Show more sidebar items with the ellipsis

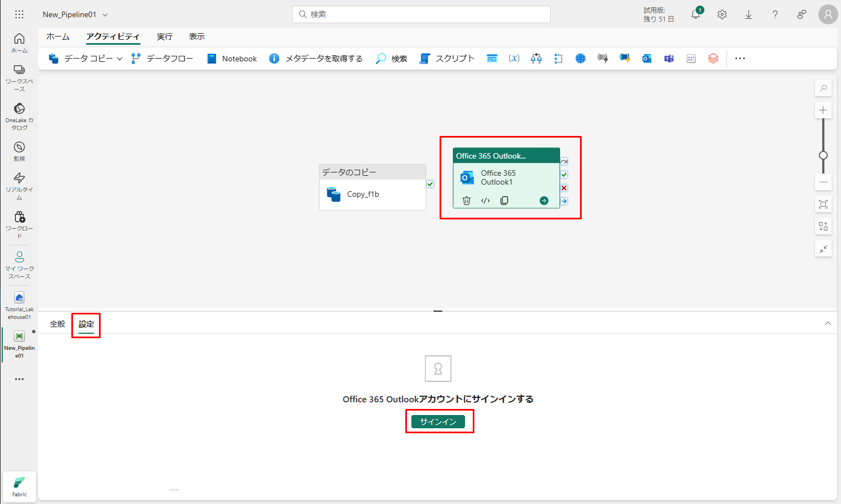tap(19, 379)
